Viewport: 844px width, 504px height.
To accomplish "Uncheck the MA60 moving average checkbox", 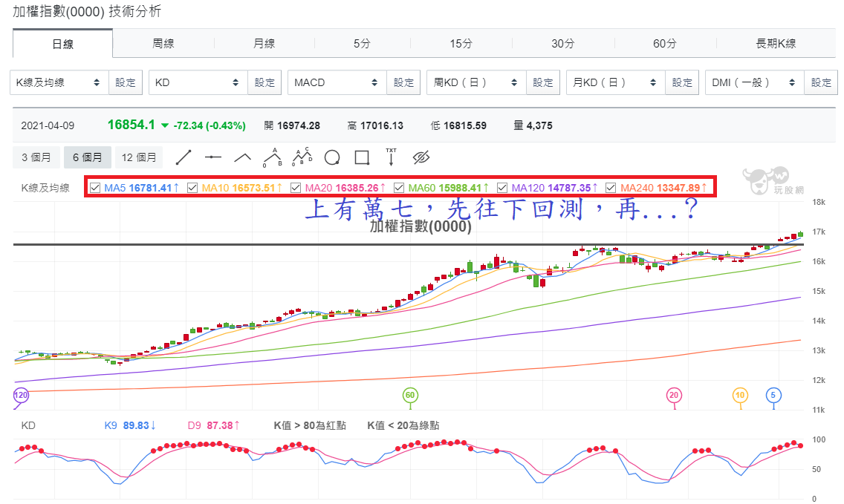I will coord(399,188).
